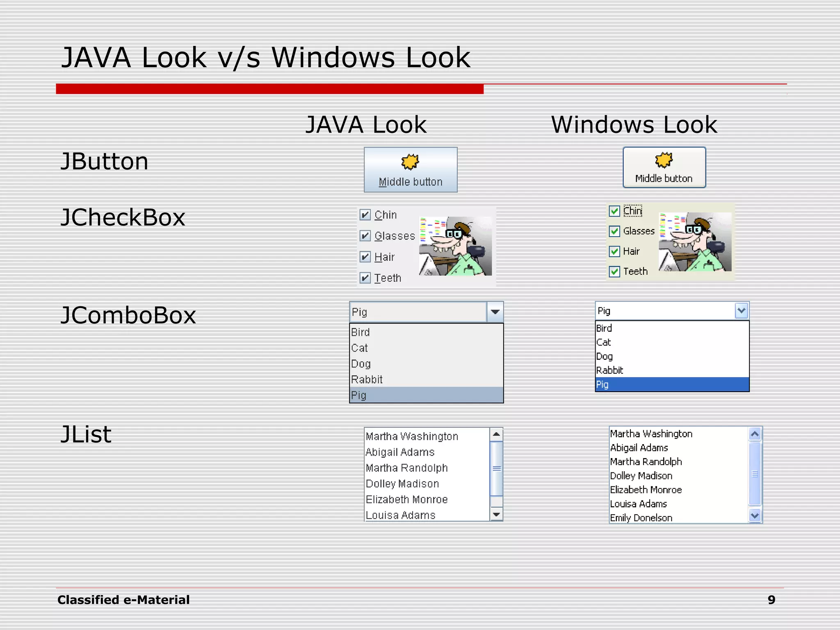Screen dimensions: 840x630
Task: Select Emily Donelson in Windows list
Action: [x=679, y=518]
